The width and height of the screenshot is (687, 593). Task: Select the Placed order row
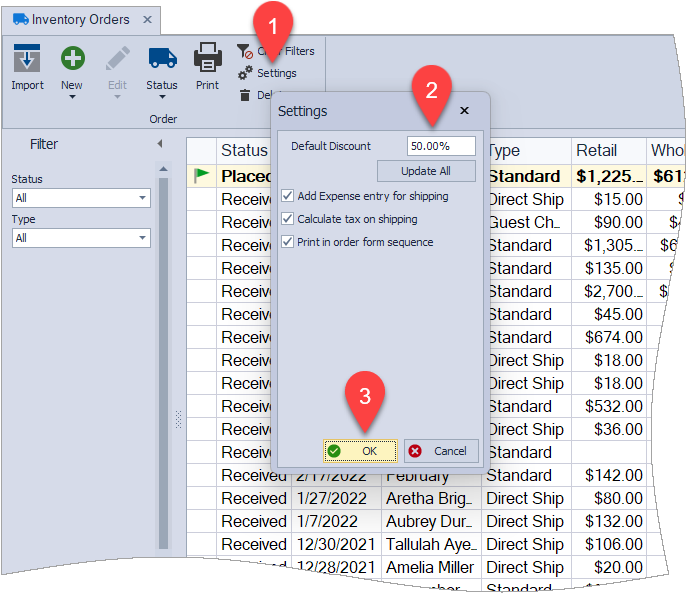435,176
